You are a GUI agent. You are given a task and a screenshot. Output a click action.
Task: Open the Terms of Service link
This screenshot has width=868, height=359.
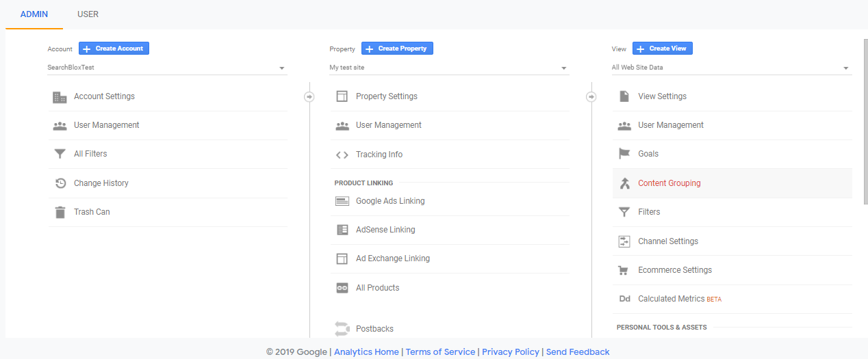(x=440, y=351)
